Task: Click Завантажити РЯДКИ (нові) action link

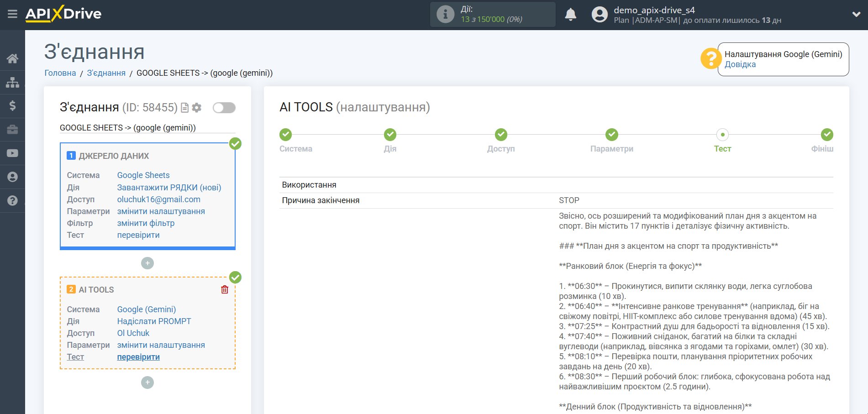Action: point(169,188)
